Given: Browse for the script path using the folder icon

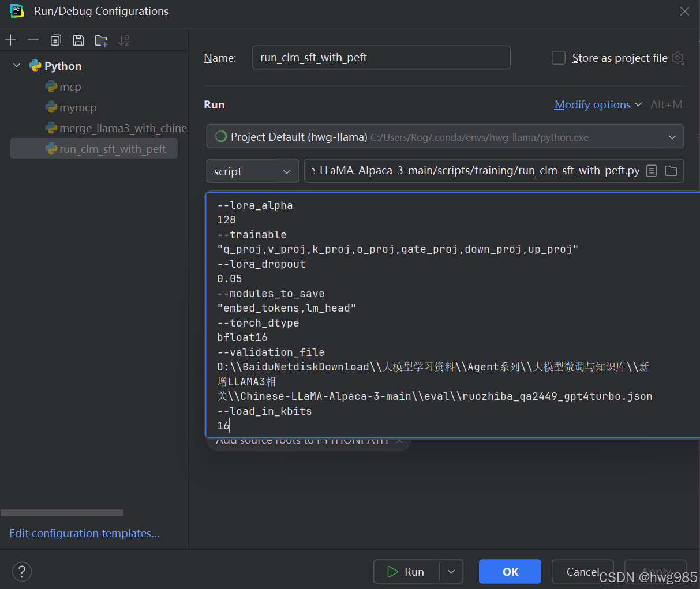Looking at the screenshot, I should 671,171.
